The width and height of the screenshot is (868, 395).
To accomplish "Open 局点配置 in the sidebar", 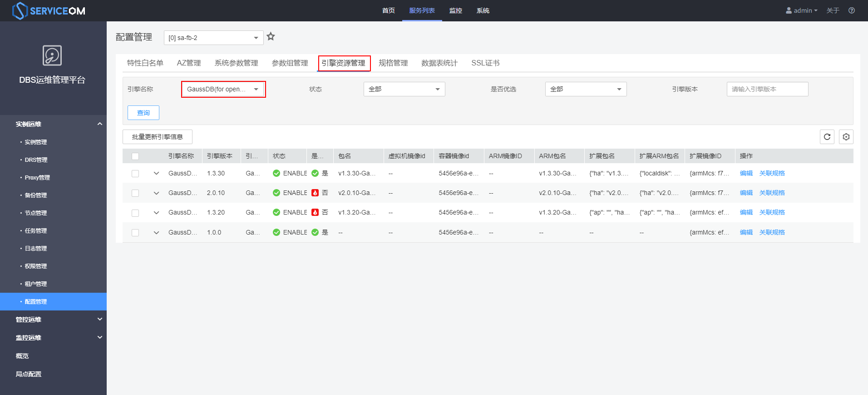I will pyautogui.click(x=53, y=374).
